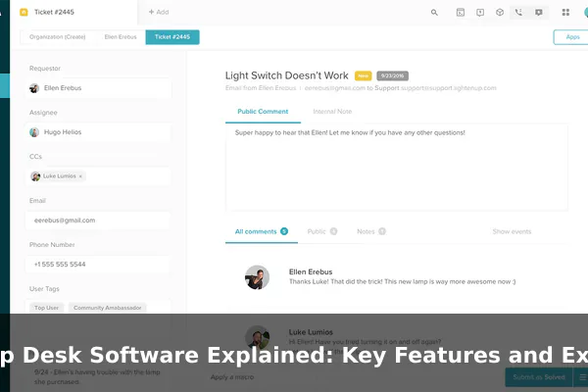Click Show events link
The height and width of the screenshot is (392, 588).
click(x=512, y=231)
